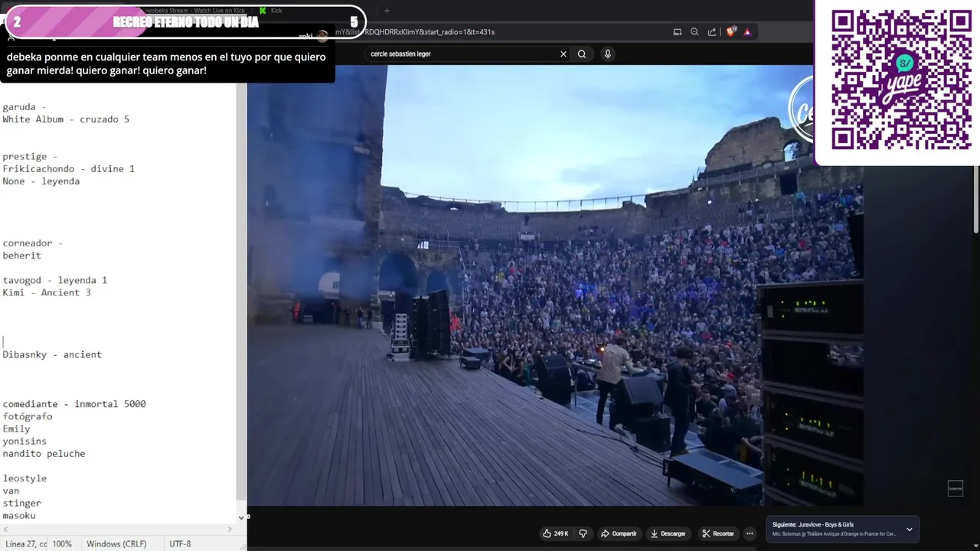Click the line 'comediante - inmortal 5000'
Screen dimensions: 980x551
(x=74, y=404)
